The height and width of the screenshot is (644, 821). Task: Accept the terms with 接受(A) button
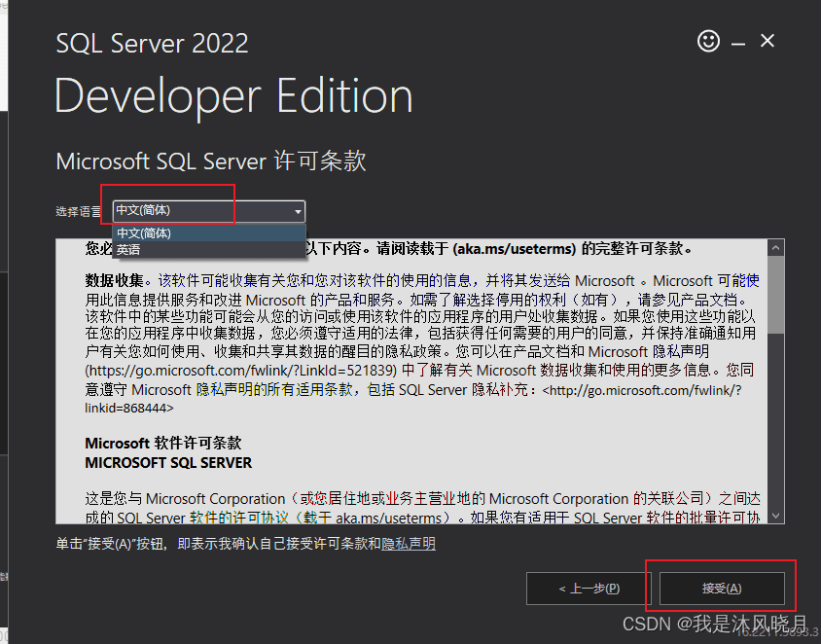(722, 589)
